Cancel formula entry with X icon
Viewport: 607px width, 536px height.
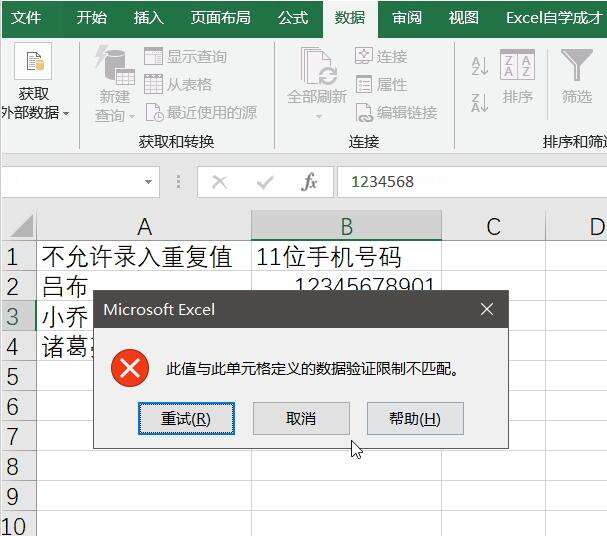pyautogui.click(x=219, y=182)
